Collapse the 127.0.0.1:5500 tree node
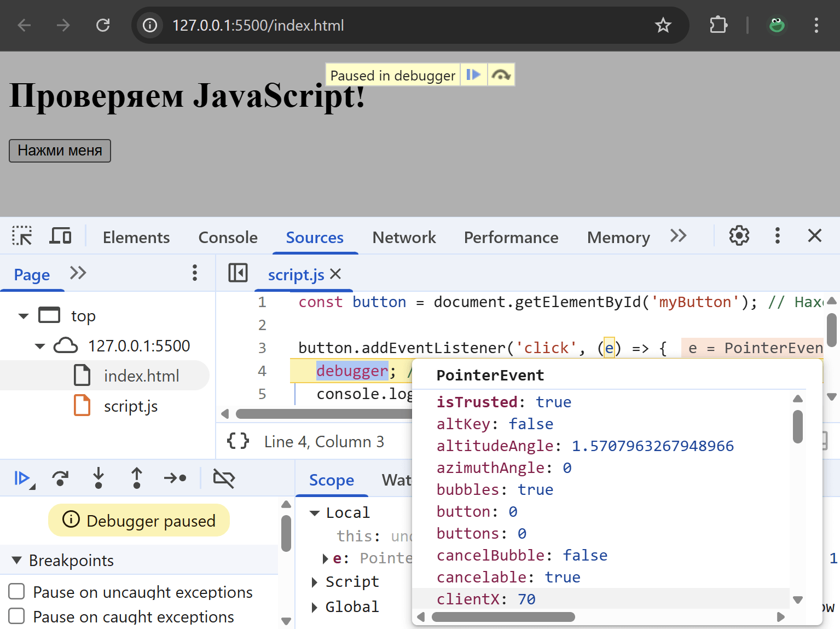The height and width of the screenshot is (629, 840). (40, 346)
